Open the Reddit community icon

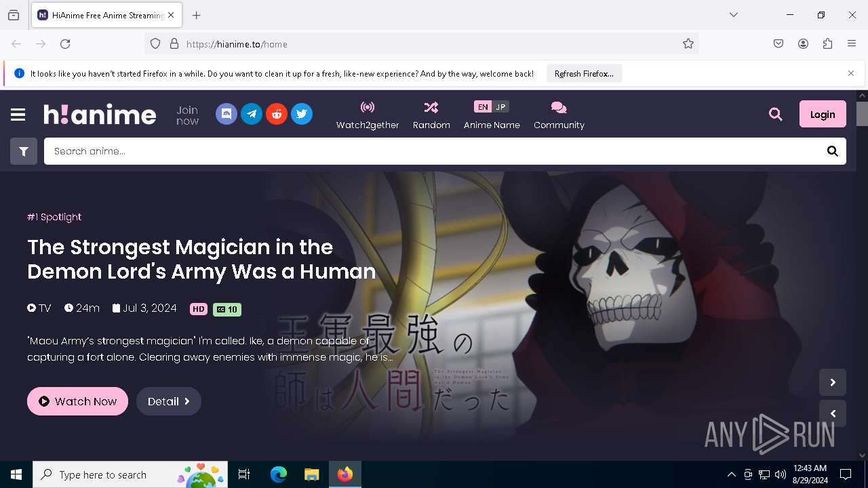[277, 114]
